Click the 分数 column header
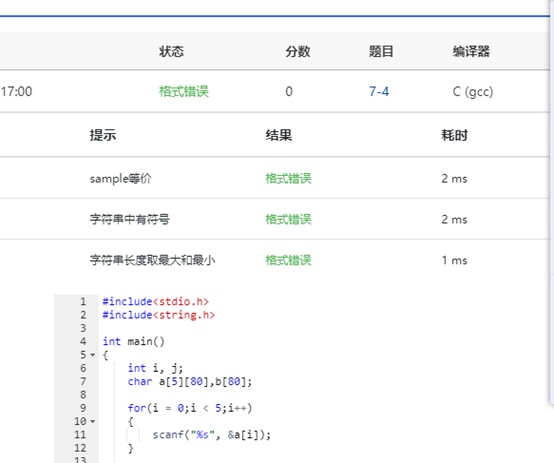The image size is (554, 463). tap(298, 51)
